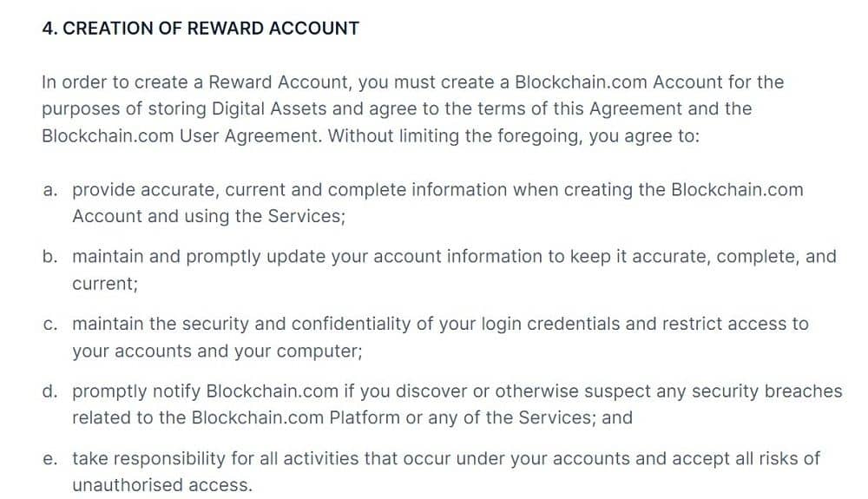Image resolution: width=868 pixels, height=499 pixels.
Task: Click list item b about updating account information
Action: [x=454, y=270]
